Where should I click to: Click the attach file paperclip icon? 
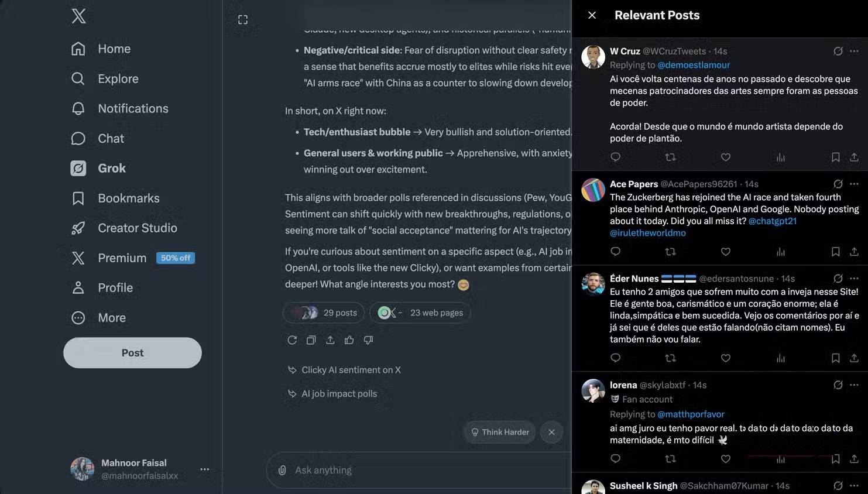click(x=282, y=470)
